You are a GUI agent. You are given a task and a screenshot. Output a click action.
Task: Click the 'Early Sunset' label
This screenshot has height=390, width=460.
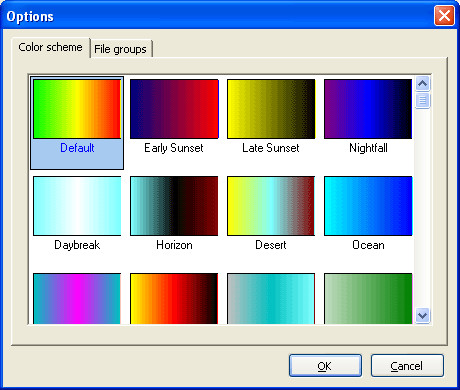pyautogui.click(x=174, y=148)
